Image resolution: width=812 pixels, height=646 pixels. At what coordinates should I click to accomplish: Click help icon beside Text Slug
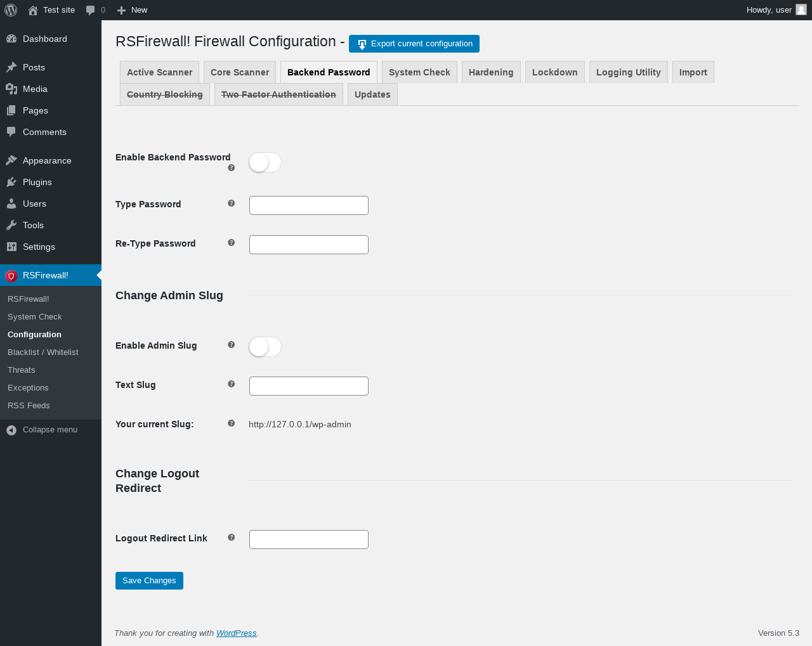click(231, 384)
